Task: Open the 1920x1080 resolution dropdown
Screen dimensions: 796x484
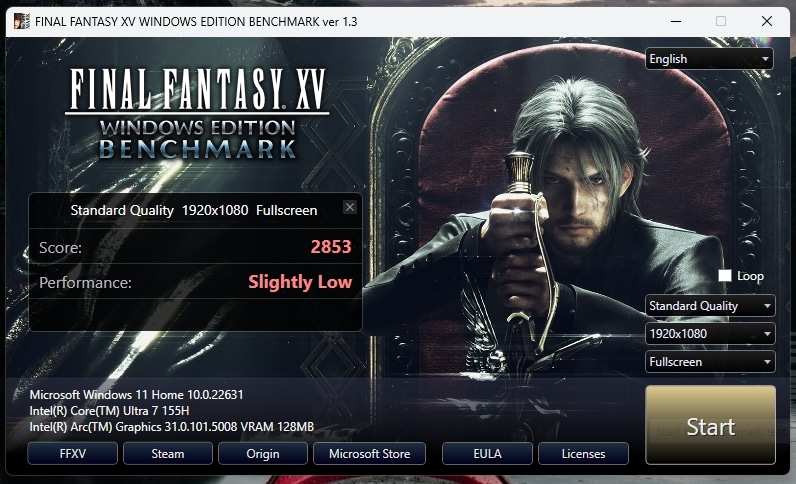Action: point(710,334)
